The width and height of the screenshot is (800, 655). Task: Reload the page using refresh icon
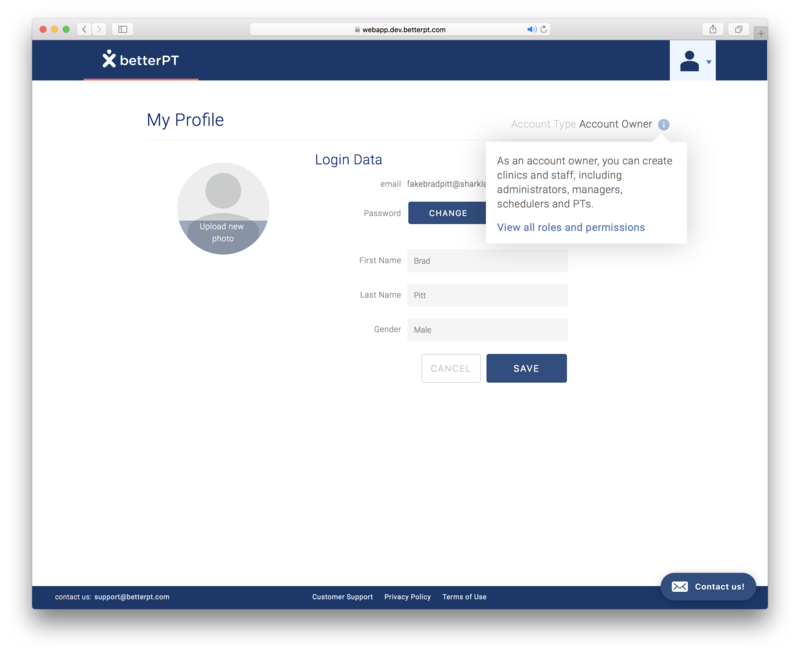[544, 30]
